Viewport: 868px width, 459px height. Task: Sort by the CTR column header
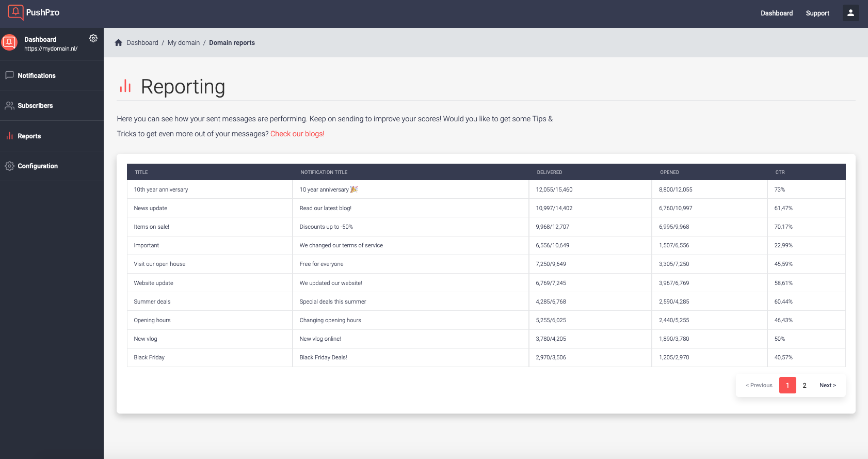(780, 172)
